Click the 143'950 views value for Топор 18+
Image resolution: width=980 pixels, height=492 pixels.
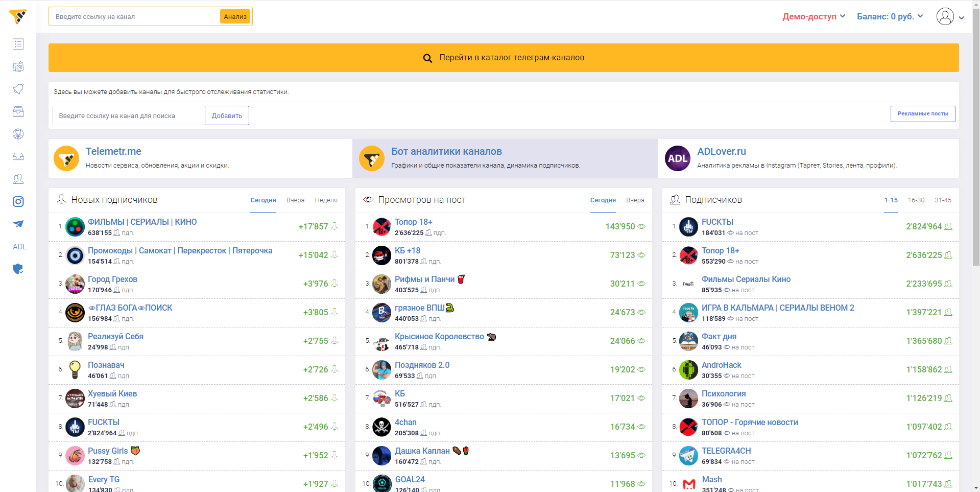coord(620,226)
